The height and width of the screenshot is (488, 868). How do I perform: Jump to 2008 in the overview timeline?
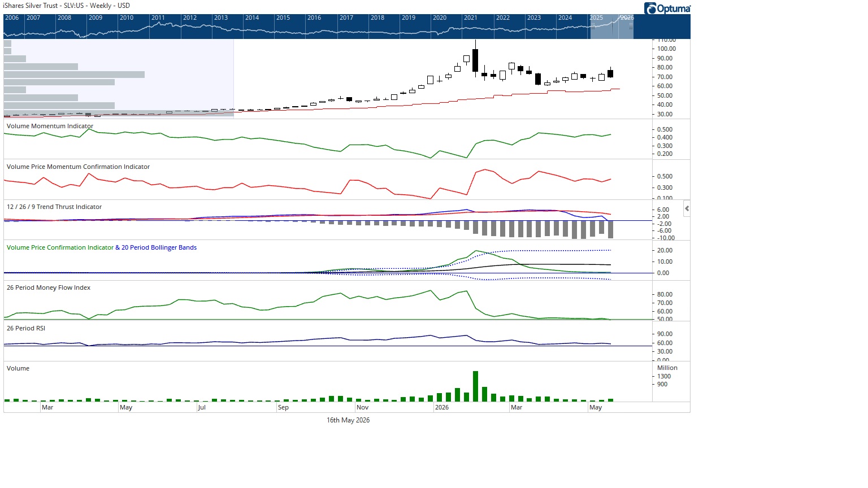[x=64, y=18]
